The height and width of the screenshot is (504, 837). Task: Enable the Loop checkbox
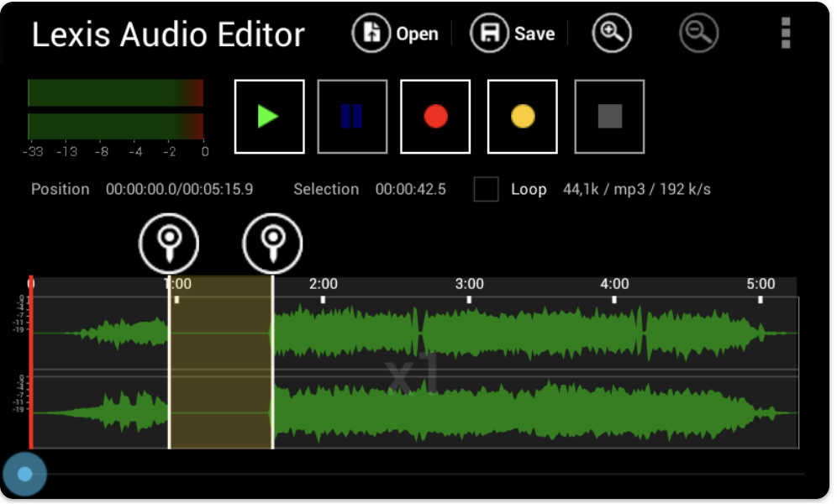[x=486, y=189]
